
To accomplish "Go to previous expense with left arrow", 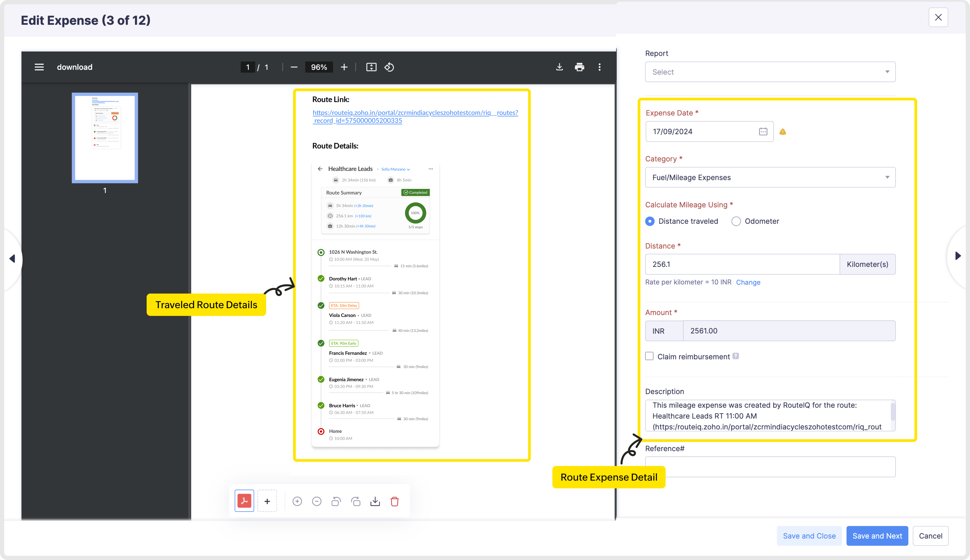I will [12, 258].
